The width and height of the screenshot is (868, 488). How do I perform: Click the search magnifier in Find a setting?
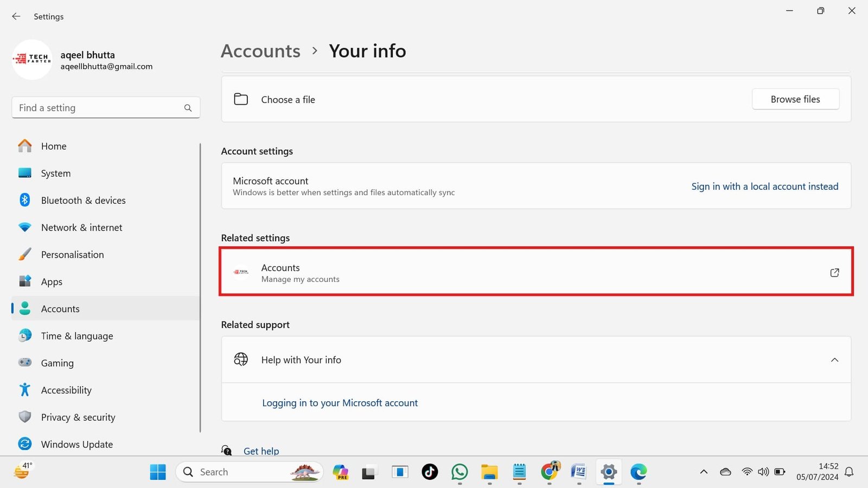point(188,108)
